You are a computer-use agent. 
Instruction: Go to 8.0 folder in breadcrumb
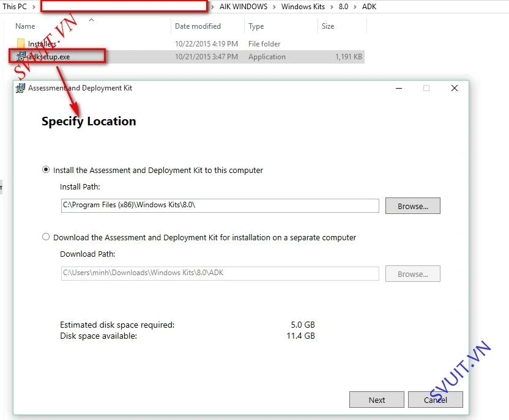343,7
